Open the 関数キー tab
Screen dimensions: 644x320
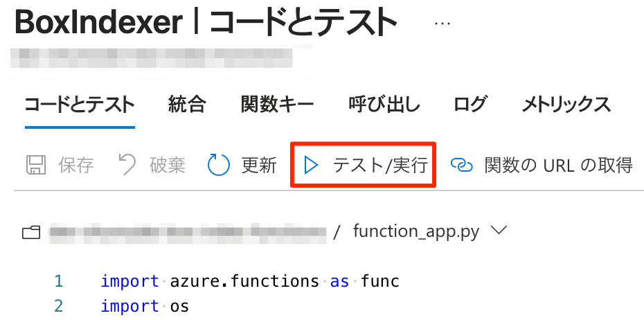click(277, 105)
